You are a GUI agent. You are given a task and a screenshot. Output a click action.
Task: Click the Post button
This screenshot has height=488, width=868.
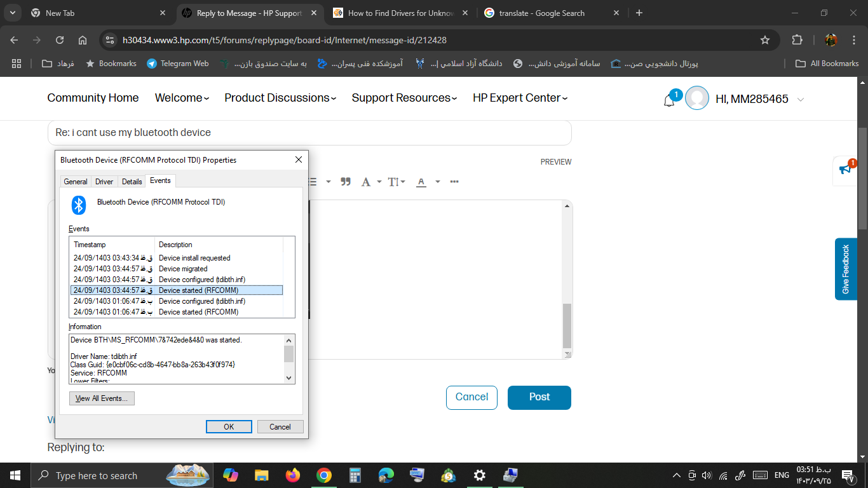pyautogui.click(x=539, y=397)
